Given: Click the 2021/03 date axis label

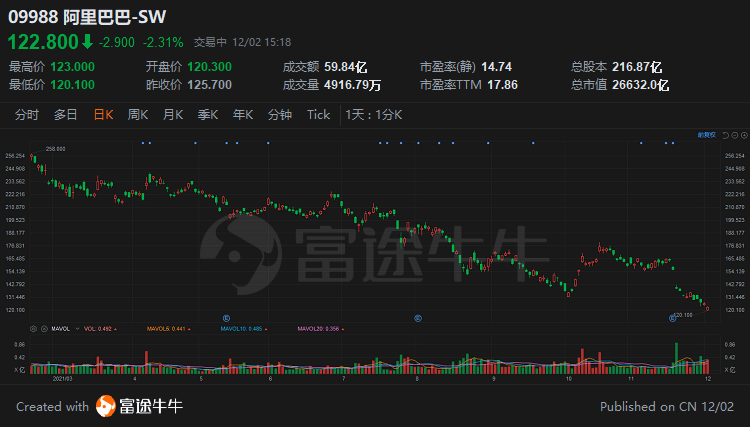Looking at the screenshot, I should tap(63, 379).
